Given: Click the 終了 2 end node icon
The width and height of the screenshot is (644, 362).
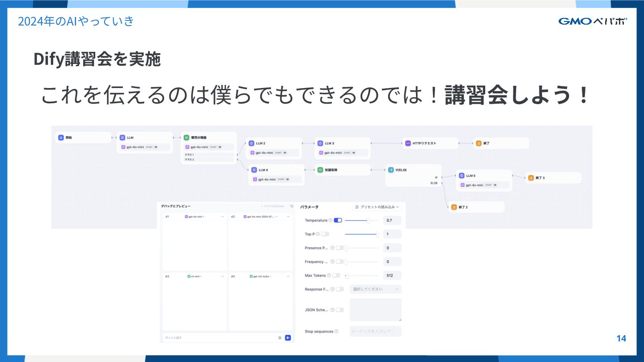Looking at the screenshot, I should [454, 207].
